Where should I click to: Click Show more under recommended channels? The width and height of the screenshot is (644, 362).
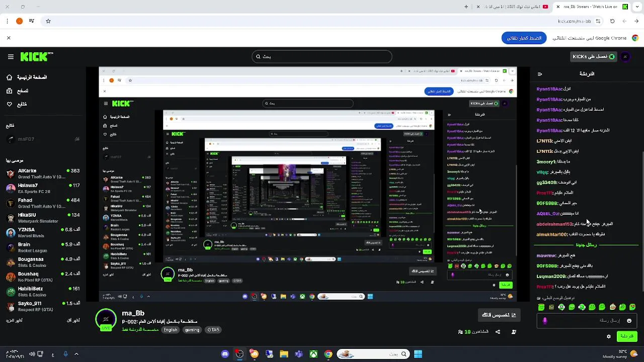[x=14, y=320]
